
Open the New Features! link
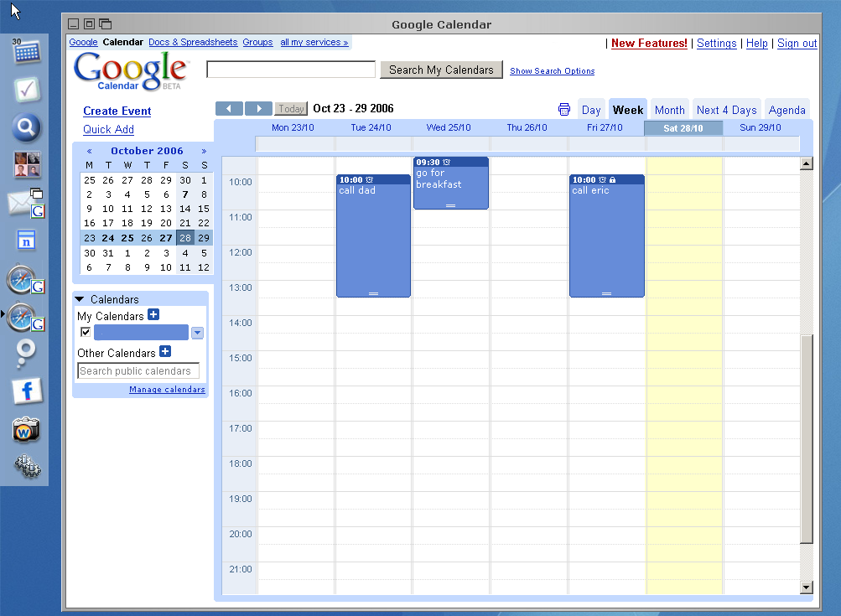(649, 43)
